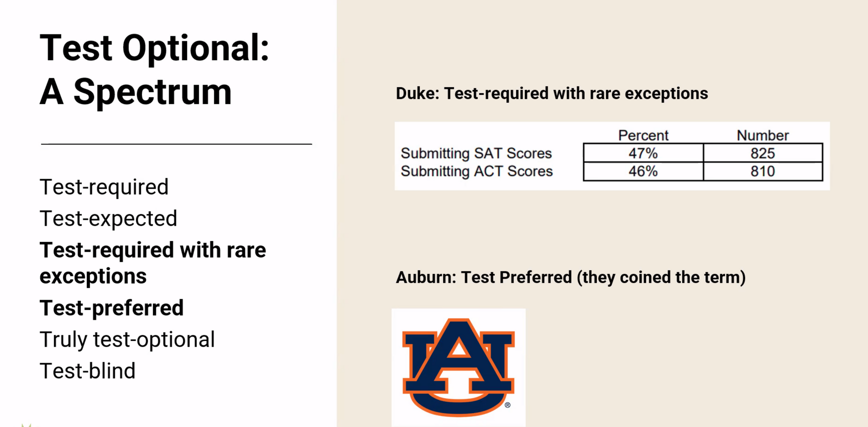Image resolution: width=868 pixels, height=427 pixels.
Task: Select the 'Test-required' list item
Action: [104, 187]
